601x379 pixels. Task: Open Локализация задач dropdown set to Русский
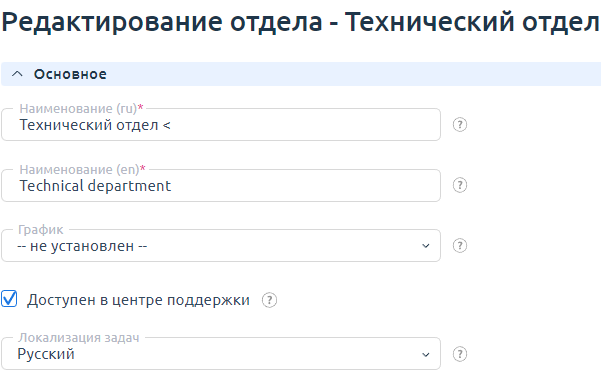pyautogui.click(x=221, y=354)
